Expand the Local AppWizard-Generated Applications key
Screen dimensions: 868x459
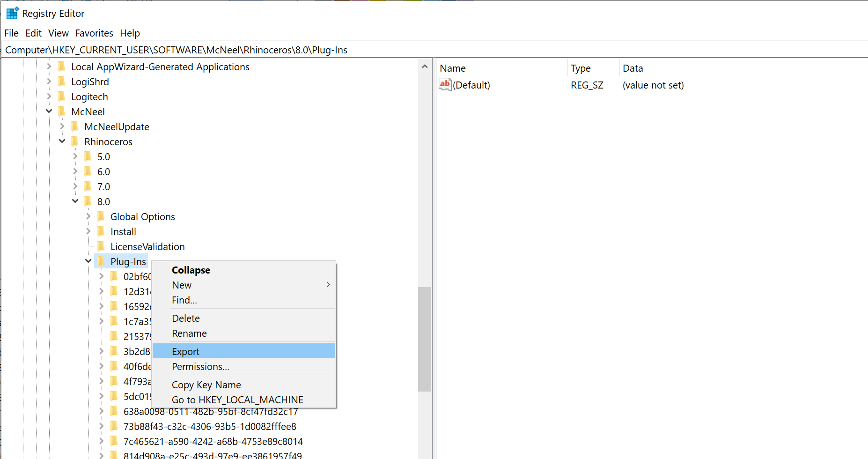(x=49, y=67)
